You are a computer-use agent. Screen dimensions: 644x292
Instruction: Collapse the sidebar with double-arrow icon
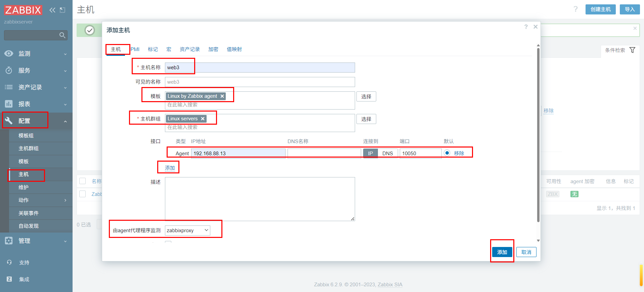[x=52, y=10]
